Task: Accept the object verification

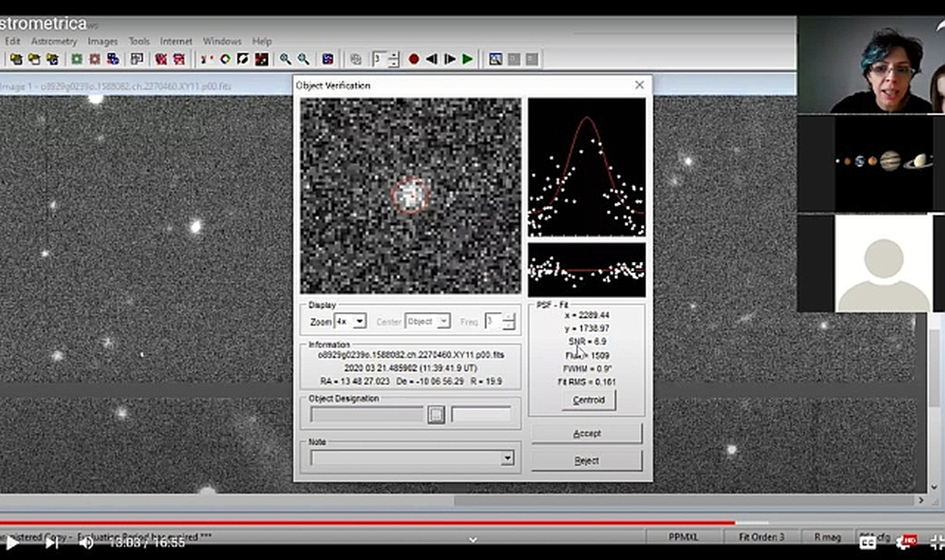Action: pyautogui.click(x=587, y=433)
